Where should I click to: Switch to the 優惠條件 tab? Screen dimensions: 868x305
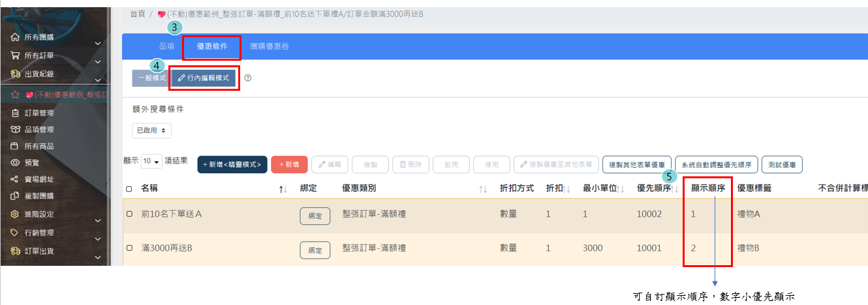click(x=211, y=47)
